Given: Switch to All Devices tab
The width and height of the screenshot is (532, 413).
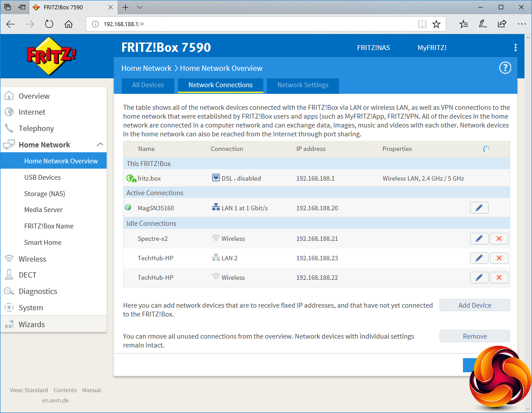Looking at the screenshot, I should (148, 85).
